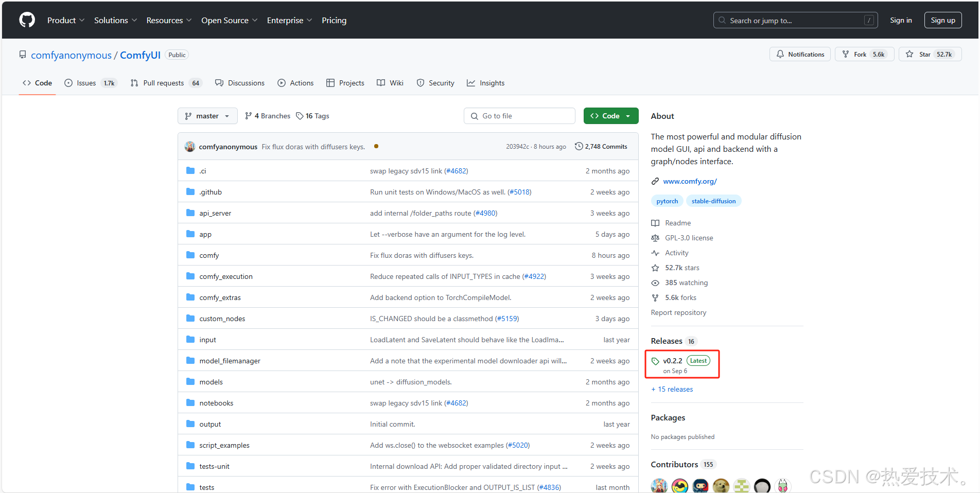Click the tag icon next to v0.2.2

[655, 361]
